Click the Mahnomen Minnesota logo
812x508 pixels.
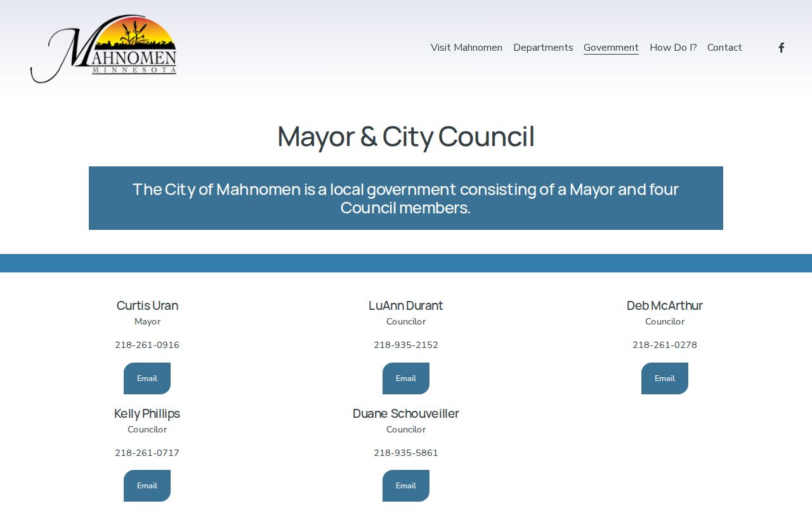click(103, 49)
